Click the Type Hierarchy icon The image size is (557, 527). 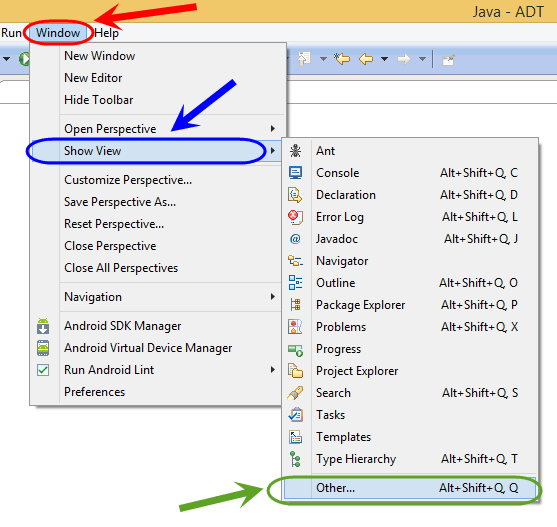coord(295,459)
